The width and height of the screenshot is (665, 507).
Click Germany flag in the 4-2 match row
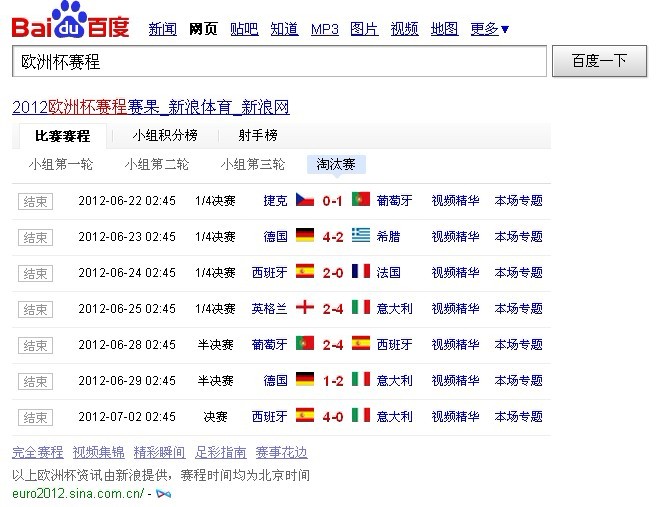(305, 236)
